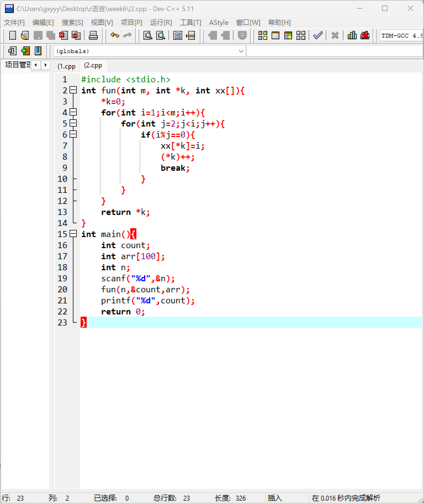Open Profile analysis bar chart icon
The image size is (424, 504).
[x=352, y=35]
